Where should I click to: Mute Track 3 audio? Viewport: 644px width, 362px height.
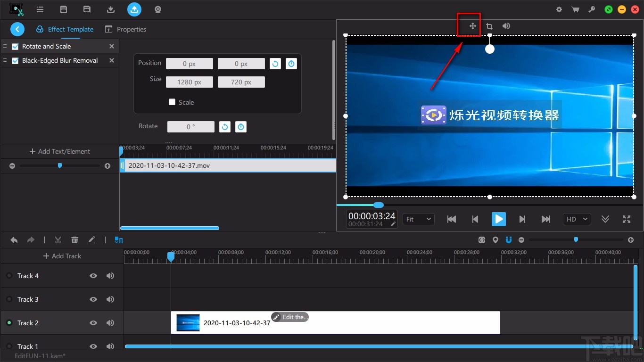click(110, 299)
